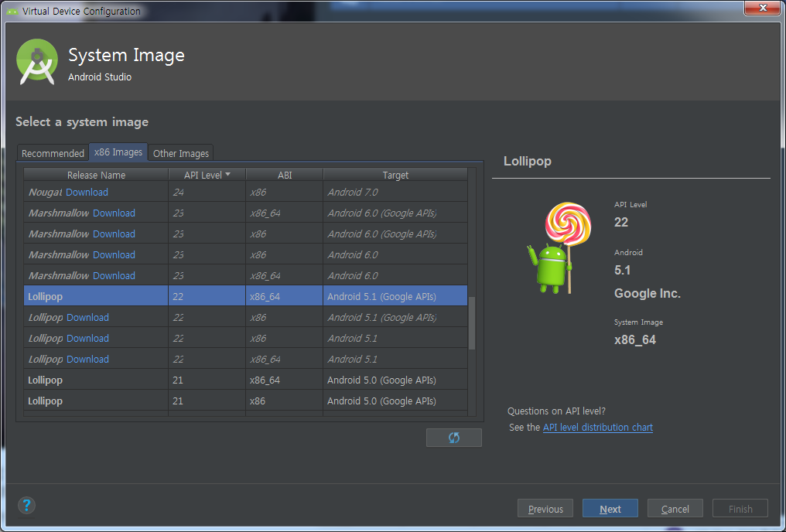Viewport: 786px width, 532px height.
Task: Open the help question mark icon
Action: click(26, 505)
